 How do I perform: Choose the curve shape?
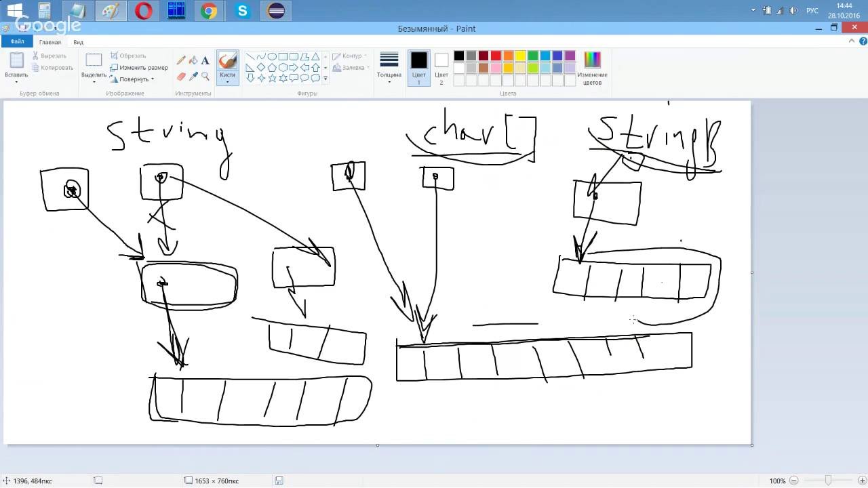260,57
